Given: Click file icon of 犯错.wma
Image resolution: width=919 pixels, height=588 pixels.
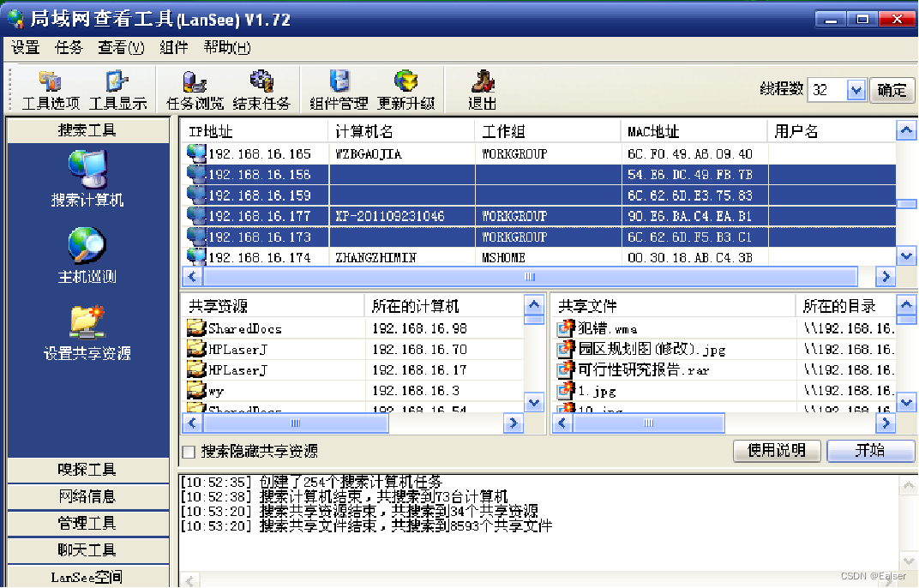Looking at the screenshot, I should tap(566, 327).
